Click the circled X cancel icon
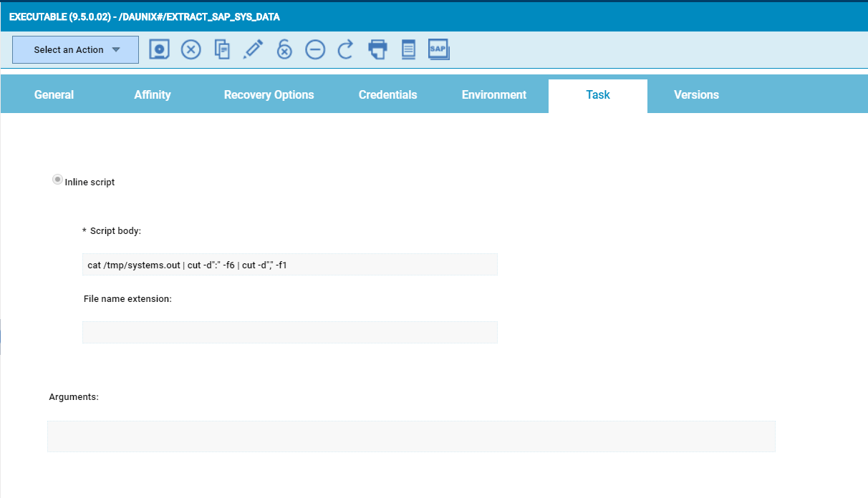This screenshot has width=868, height=498. coord(191,49)
